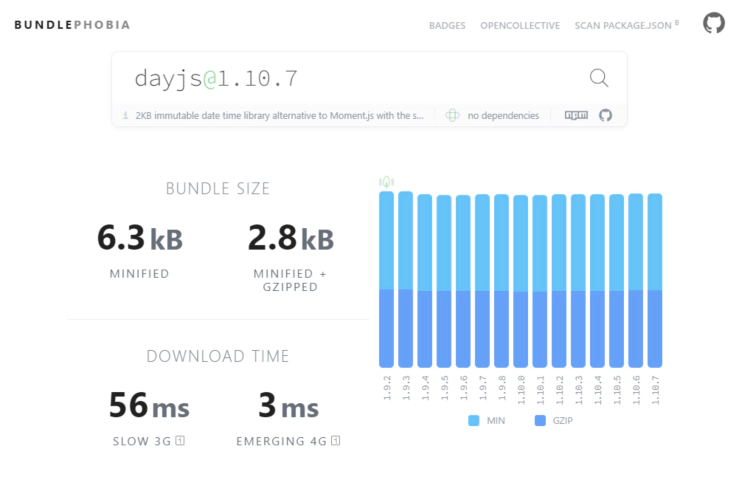Viewport: 739px width, 480px height.
Task: Select the 1.9.3 version bar
Action: (x=405, y=279)
